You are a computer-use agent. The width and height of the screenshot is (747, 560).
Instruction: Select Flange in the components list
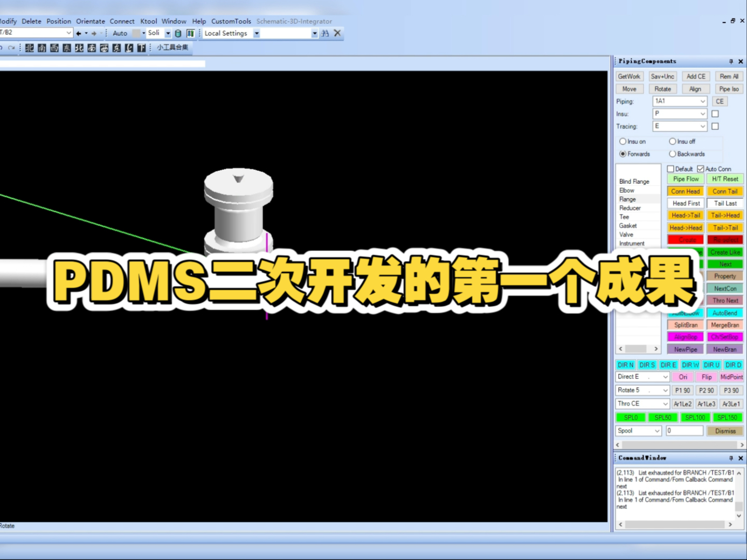tap(627, 199)
